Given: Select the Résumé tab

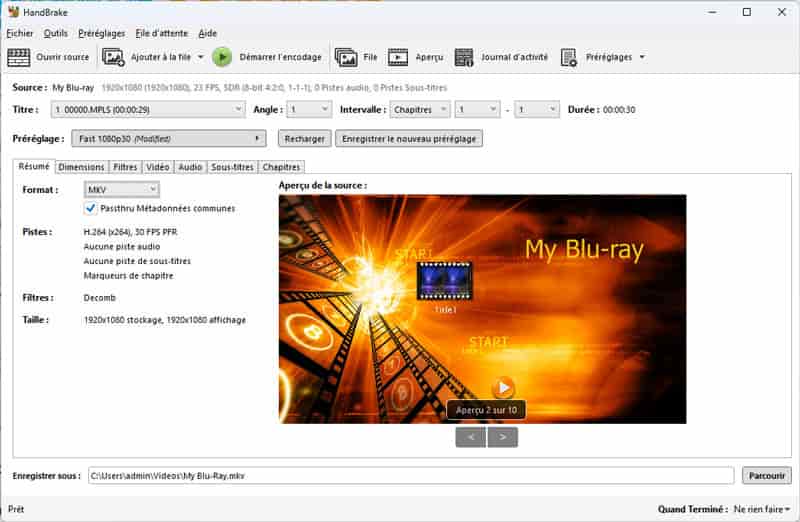Looking at the screenshot, I should pyautogui.click(x=34, y=166).
